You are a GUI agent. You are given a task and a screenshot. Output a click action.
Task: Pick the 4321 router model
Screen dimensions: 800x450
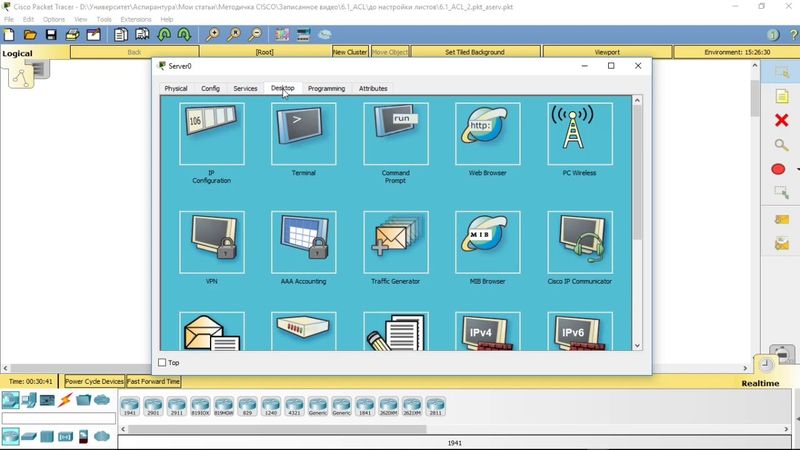tap(294, 406)
